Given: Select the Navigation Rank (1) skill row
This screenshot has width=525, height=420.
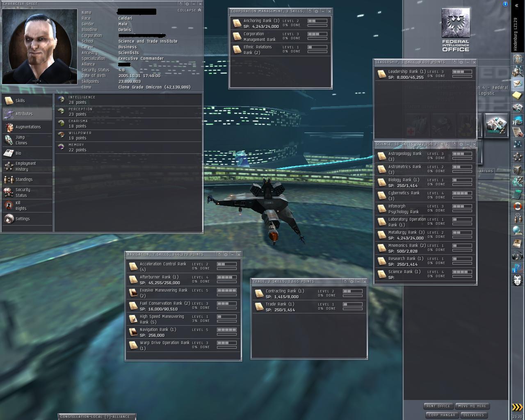Looking at the screenshot, I should click(183, 332).
